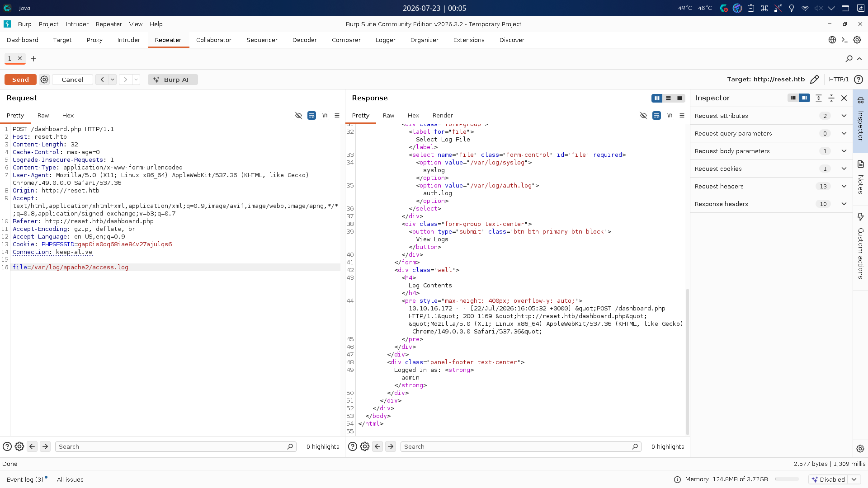Open the Render response tab
The width and height of the screenshot is (868, 488).
click(443, 116)
